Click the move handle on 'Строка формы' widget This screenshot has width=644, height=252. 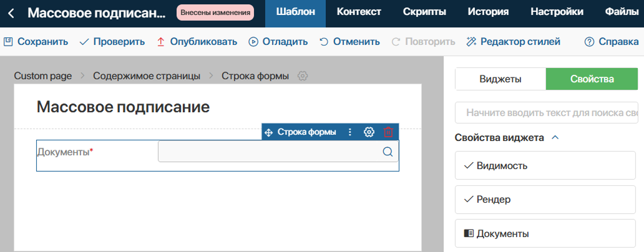pyautogui.click(x=268, y=133)
